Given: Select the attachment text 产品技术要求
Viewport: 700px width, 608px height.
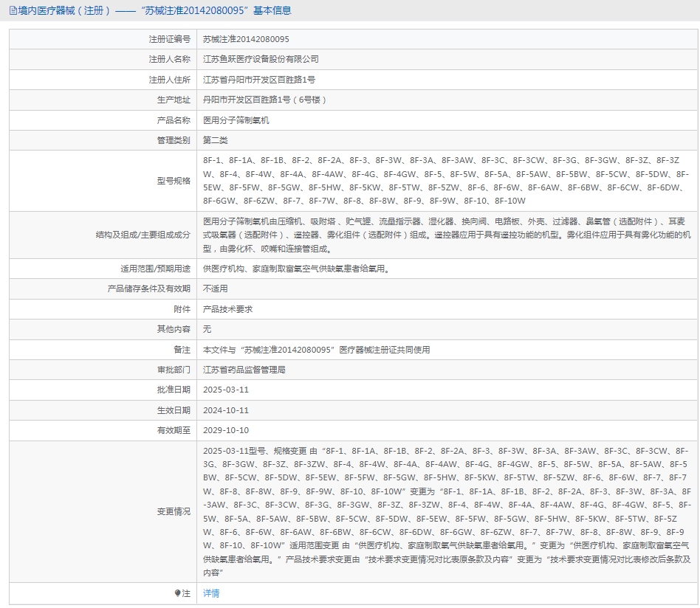Looking at the screenshot, I should 227,310.
